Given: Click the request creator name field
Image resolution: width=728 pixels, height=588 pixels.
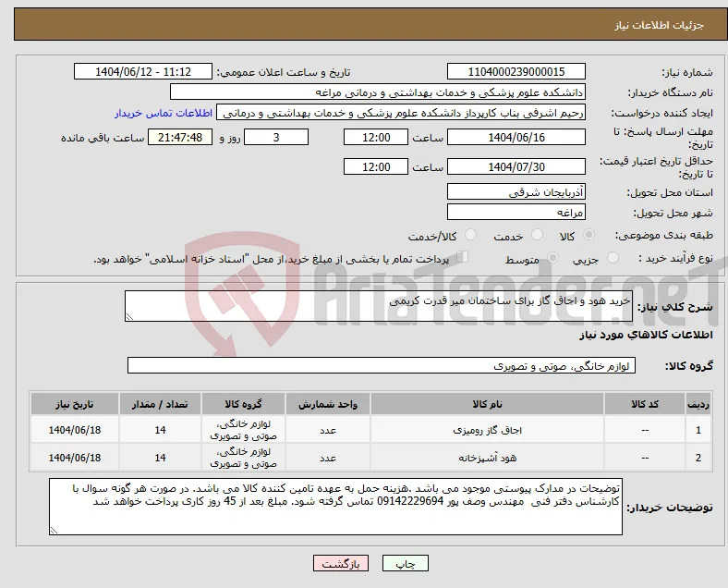Looking at the screenshot, I should 401,113.
